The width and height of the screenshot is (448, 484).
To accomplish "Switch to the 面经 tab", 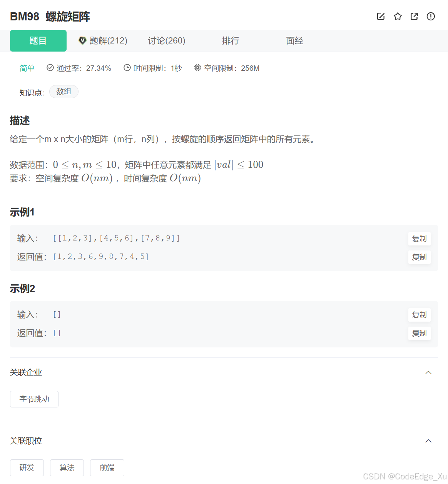I will pos(294,40).
